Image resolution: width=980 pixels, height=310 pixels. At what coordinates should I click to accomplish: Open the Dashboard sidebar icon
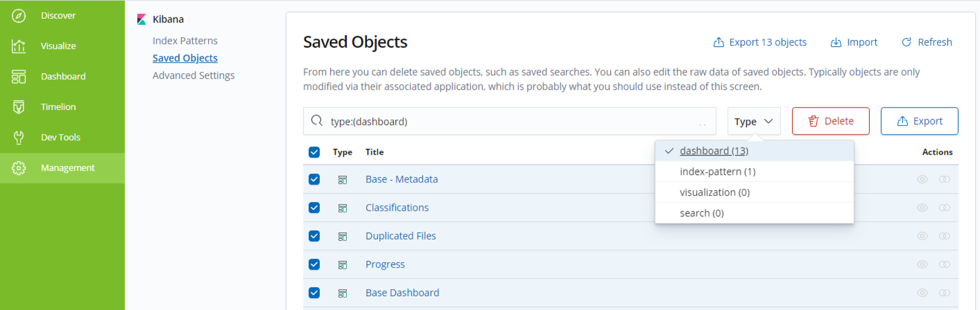18,76
